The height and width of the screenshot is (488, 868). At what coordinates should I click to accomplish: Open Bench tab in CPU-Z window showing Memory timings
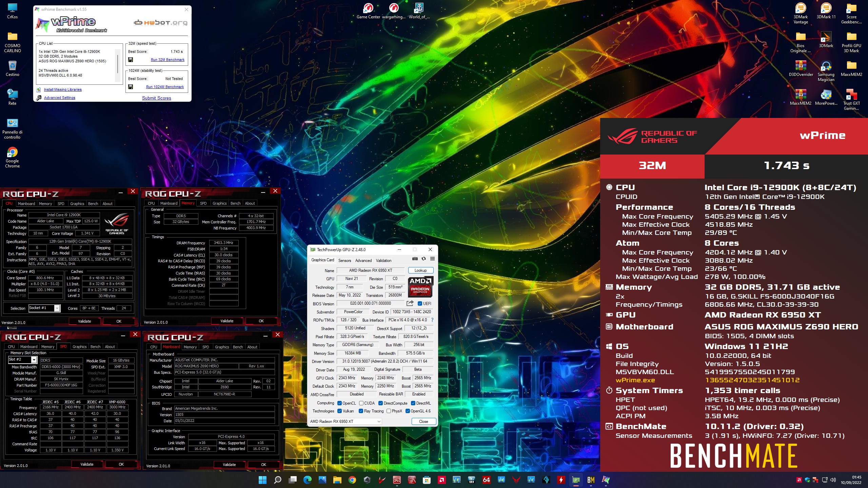235,203
